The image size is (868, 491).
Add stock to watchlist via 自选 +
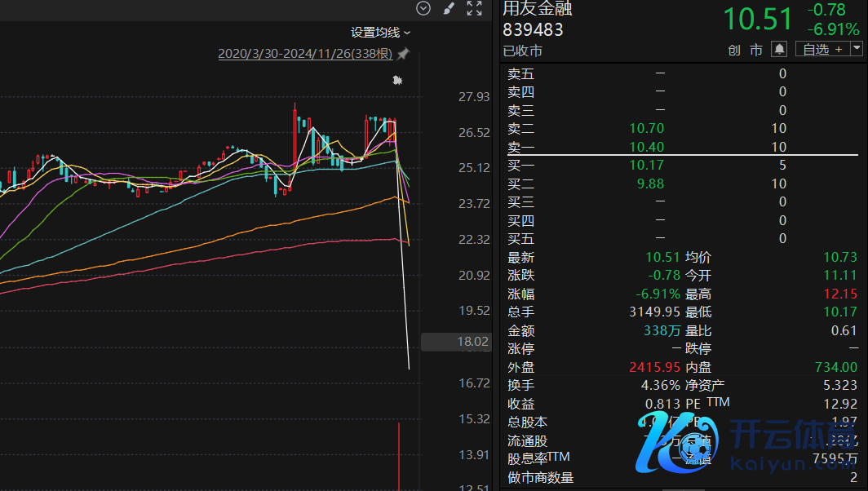click(822, 50)
